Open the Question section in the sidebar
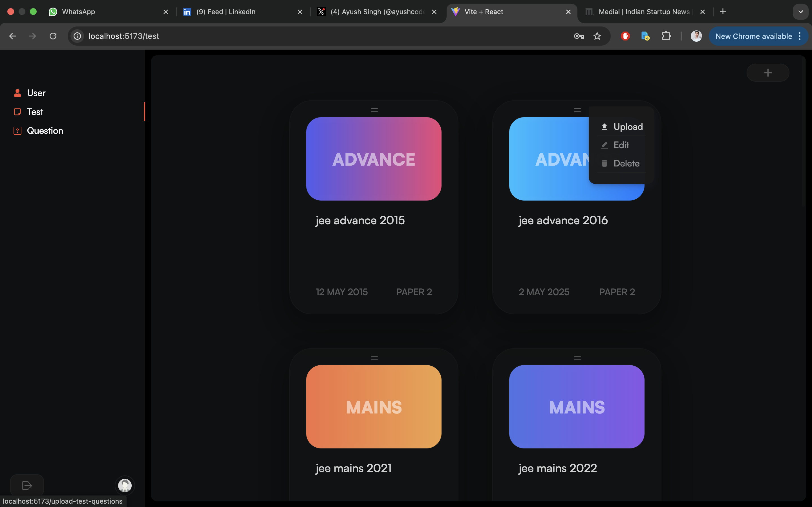This screenshot has width=812, height=507. click(x=45, y=131)
